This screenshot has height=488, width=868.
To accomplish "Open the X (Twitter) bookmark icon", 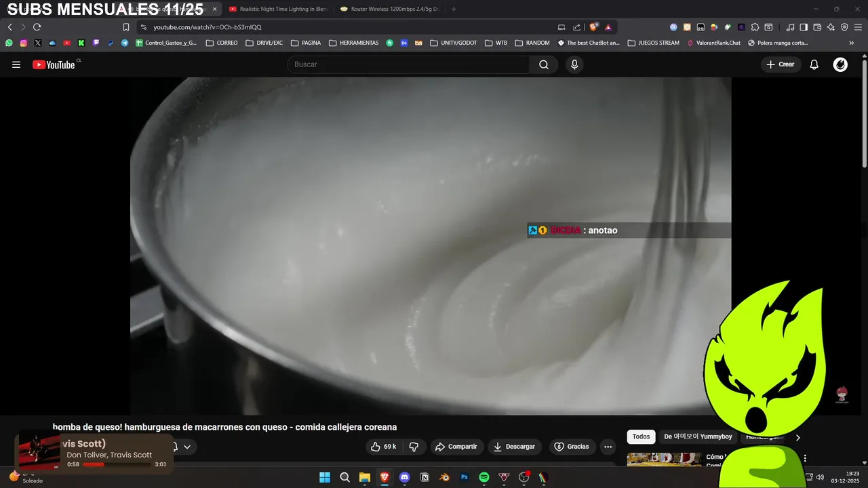I will [37, 43].
